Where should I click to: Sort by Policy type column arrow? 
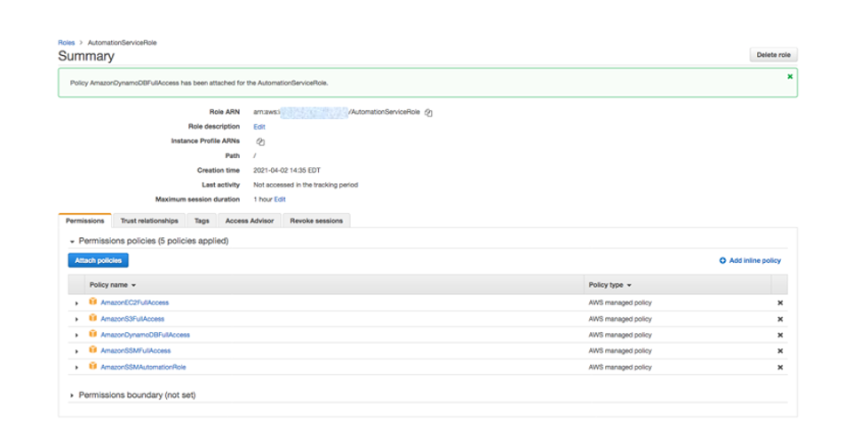pos(629,285)
